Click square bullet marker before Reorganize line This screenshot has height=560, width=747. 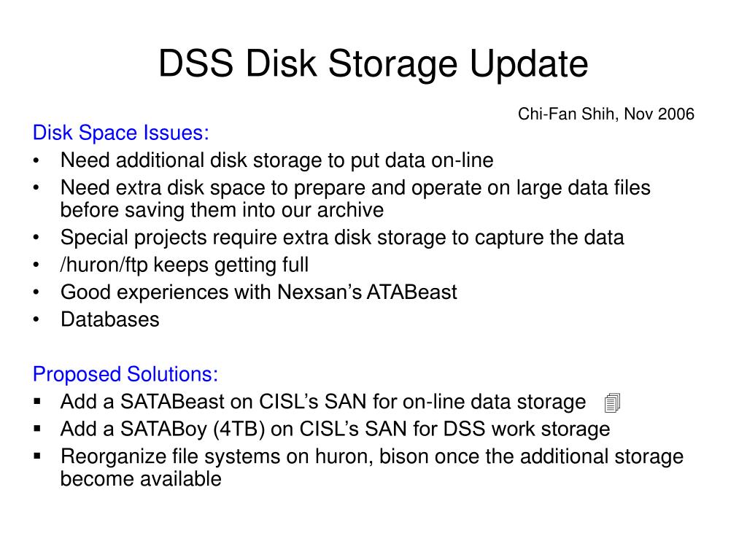point(38,456)
